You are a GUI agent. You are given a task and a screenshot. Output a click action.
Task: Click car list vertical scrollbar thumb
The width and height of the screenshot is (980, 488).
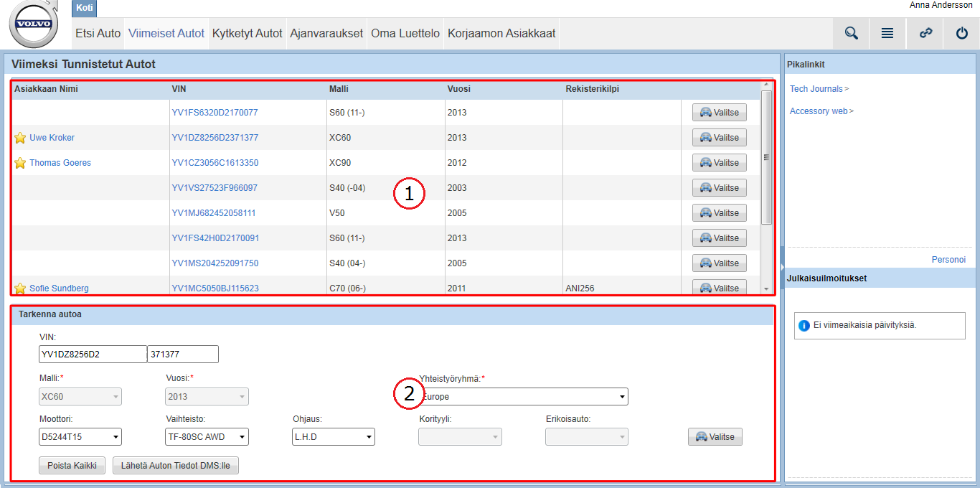point(766,157)
